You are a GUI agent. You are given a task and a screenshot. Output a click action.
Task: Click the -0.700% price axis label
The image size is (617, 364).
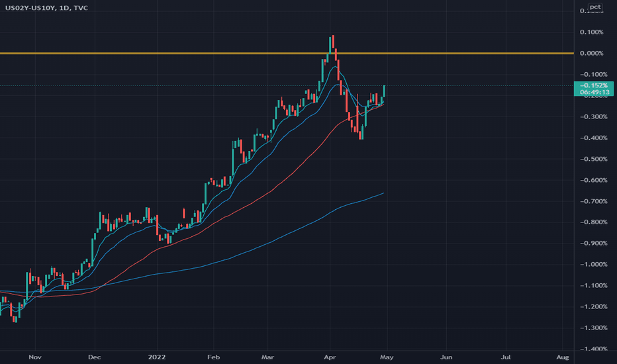pos(593,201)
